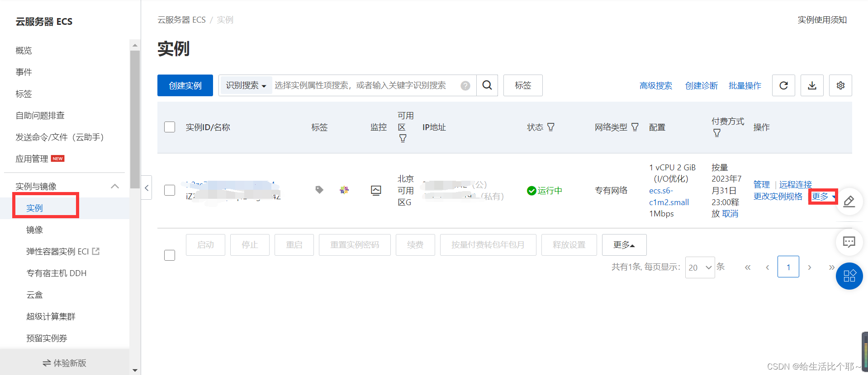Image resolution: width=868 pixels, height=375 pixels.
Task: Go to next page arrow
Action: (x=810, y=267)
